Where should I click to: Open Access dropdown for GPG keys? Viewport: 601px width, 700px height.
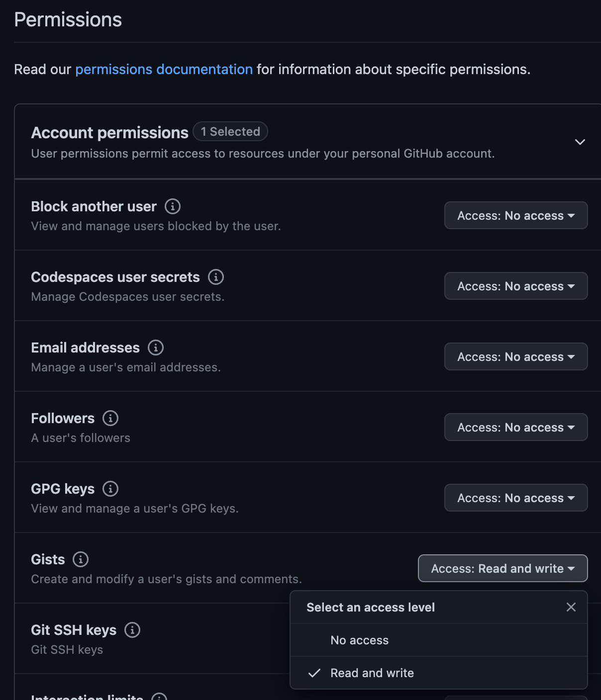(515, 498)
